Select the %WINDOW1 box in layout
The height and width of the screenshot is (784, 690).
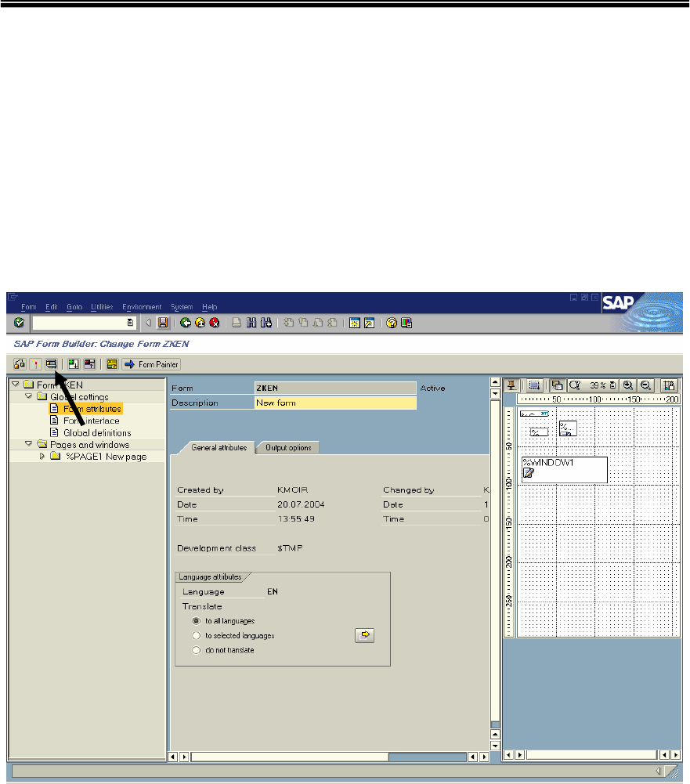[x=565, y=469]
